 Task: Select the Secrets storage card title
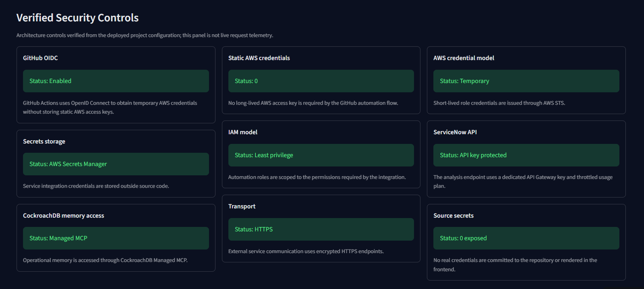tap(44, 141)
